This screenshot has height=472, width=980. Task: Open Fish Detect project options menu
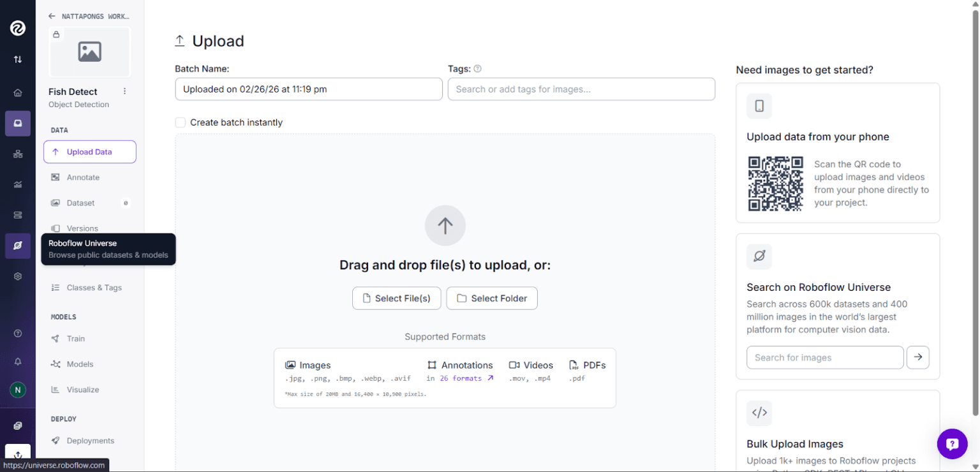[x=124, y=91]
